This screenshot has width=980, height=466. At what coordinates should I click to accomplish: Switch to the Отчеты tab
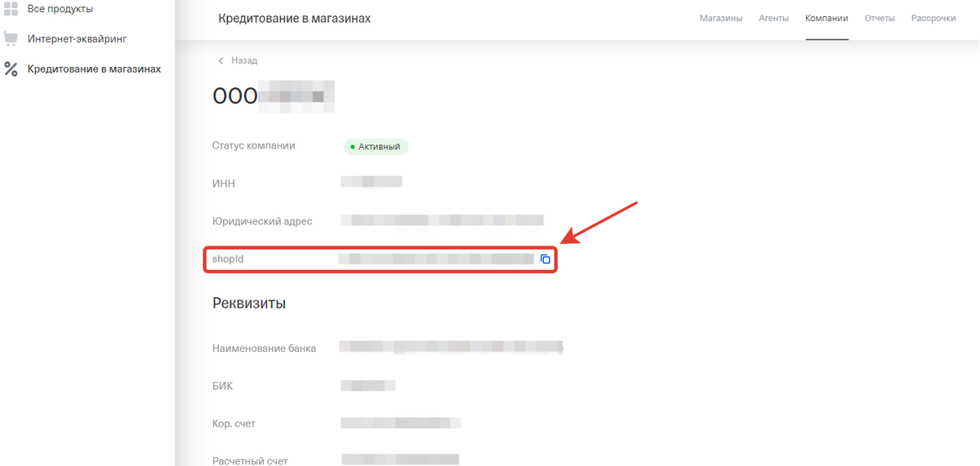[x=880, y=18]
